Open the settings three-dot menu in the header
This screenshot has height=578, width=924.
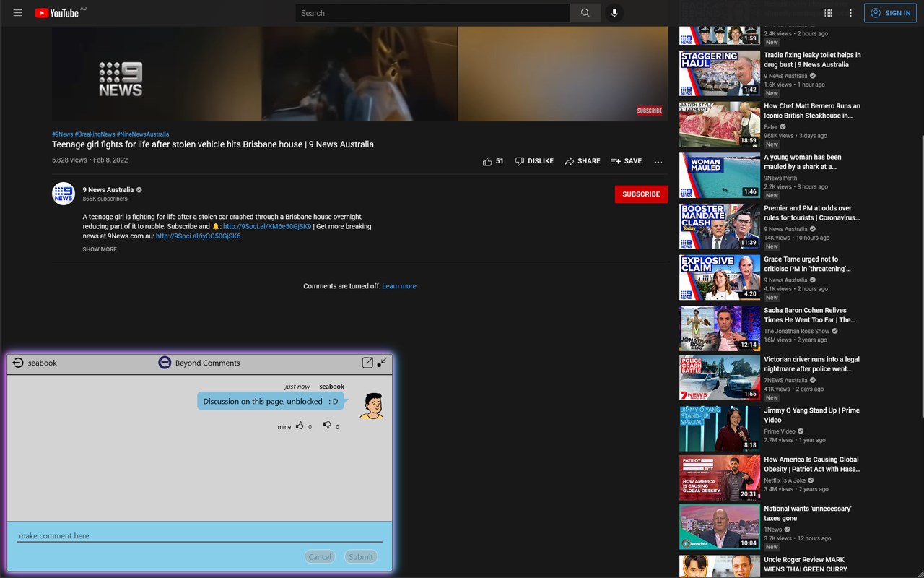pos(850,13)
